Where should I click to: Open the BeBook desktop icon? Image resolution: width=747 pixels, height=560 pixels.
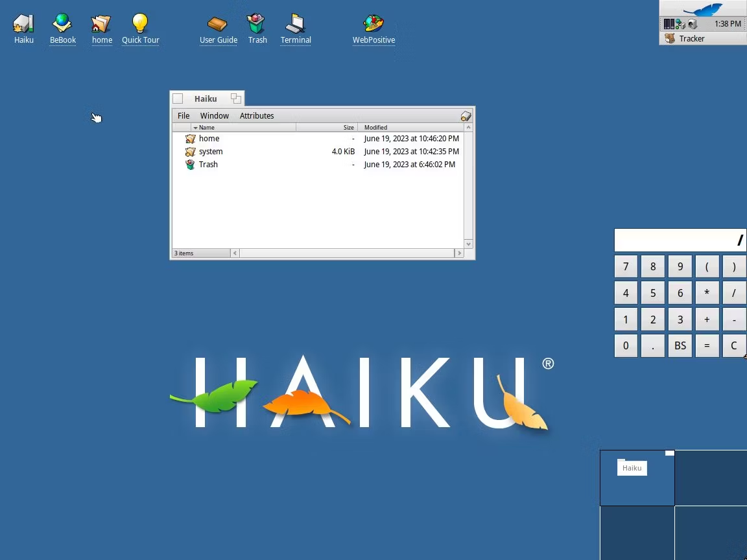(x=62, y=23)
